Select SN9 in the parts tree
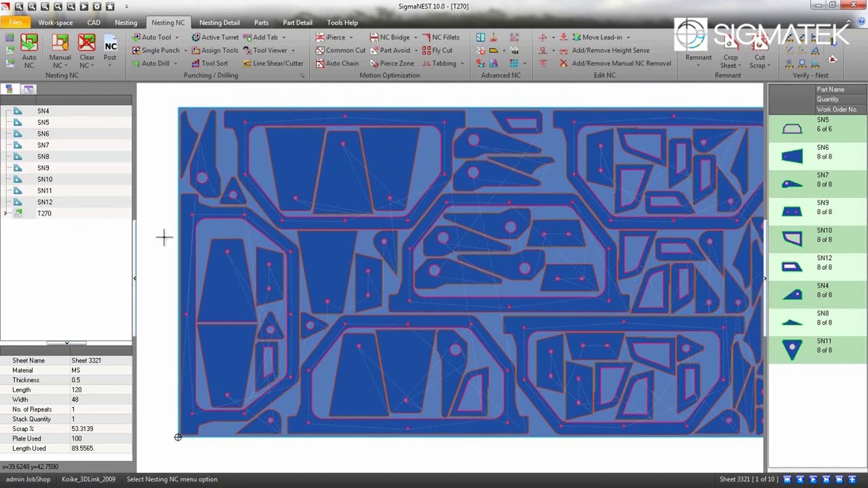 43,168
